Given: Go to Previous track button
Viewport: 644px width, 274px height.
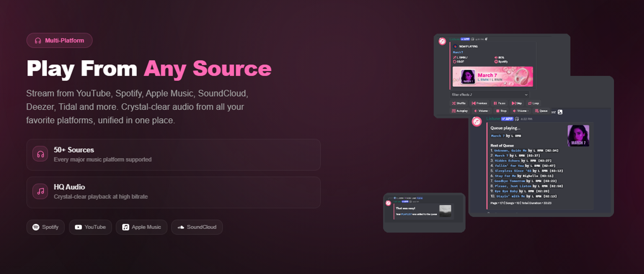Looking at the screenshot, I should (479, 103).
